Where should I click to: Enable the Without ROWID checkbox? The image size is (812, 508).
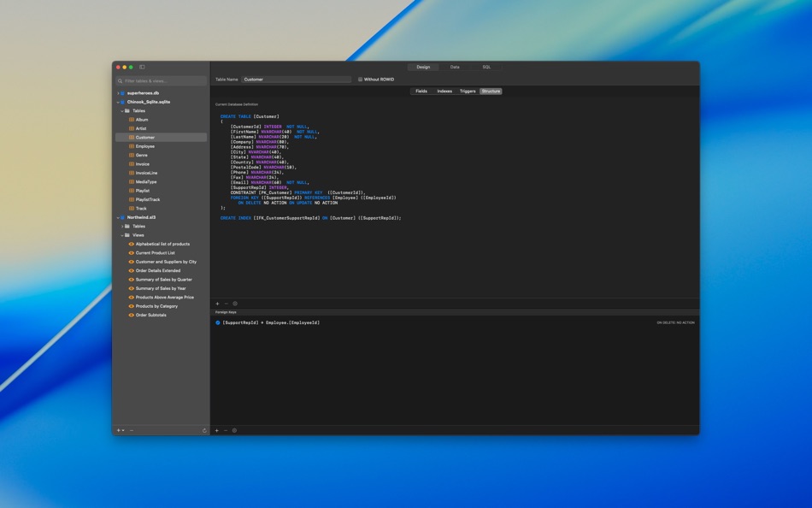pos(362,79)
